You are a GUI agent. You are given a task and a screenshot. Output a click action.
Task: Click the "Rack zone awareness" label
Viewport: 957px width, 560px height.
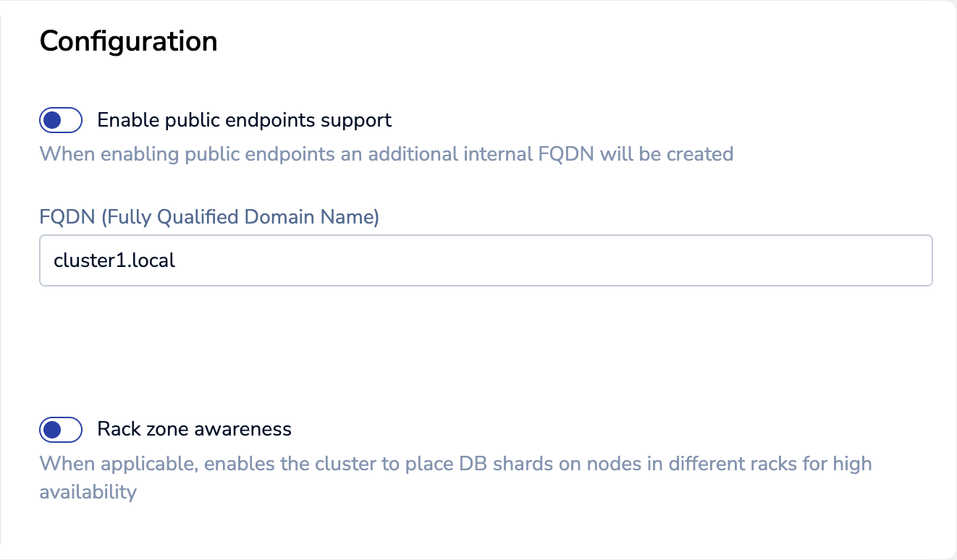pos(194,430)
